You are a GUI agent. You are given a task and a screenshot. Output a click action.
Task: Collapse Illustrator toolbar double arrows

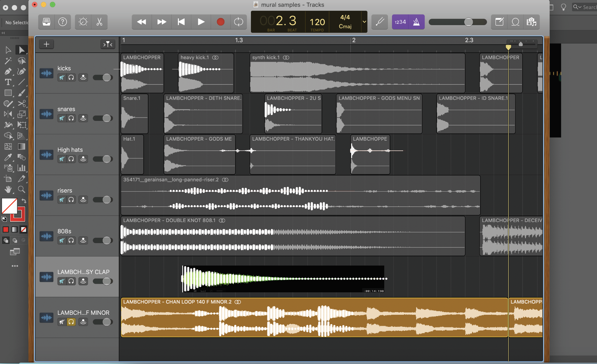coord(3,33)
